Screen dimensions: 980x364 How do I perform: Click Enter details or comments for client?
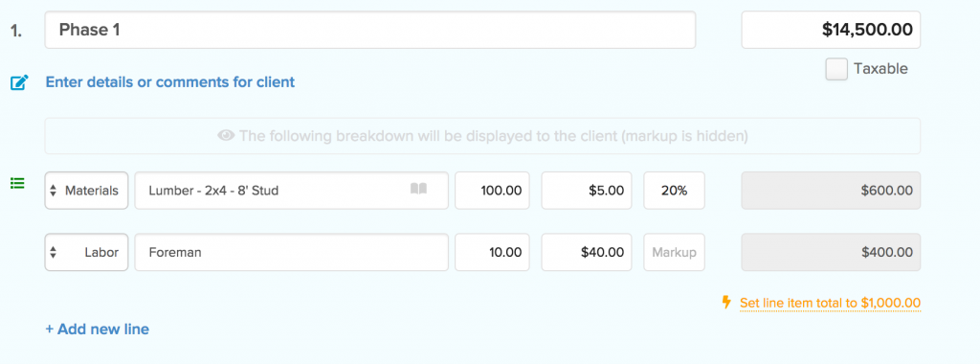coord(170,82)
